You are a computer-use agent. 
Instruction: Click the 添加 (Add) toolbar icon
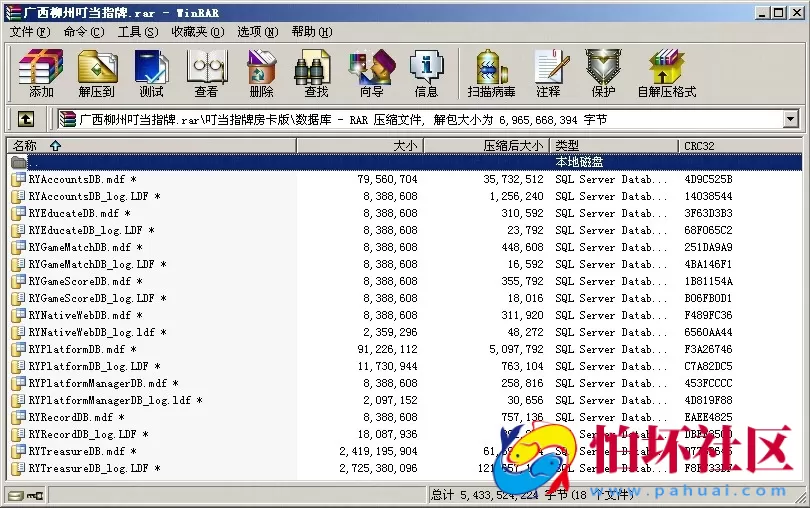tap(41, 71)
